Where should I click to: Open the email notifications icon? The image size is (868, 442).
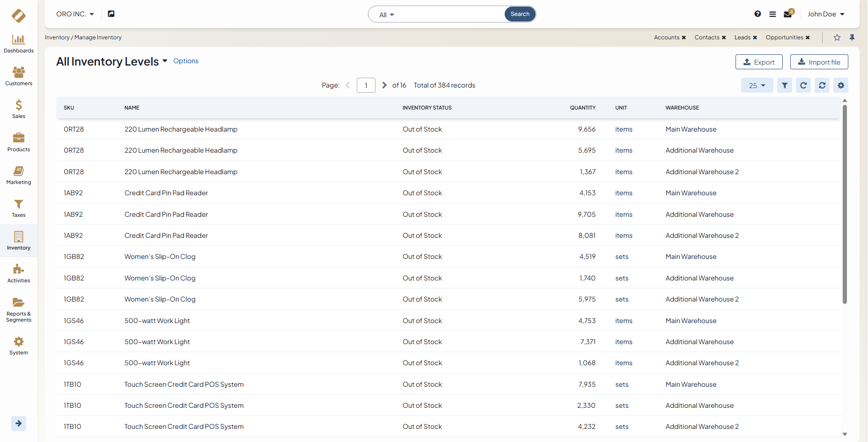point(788,14)
